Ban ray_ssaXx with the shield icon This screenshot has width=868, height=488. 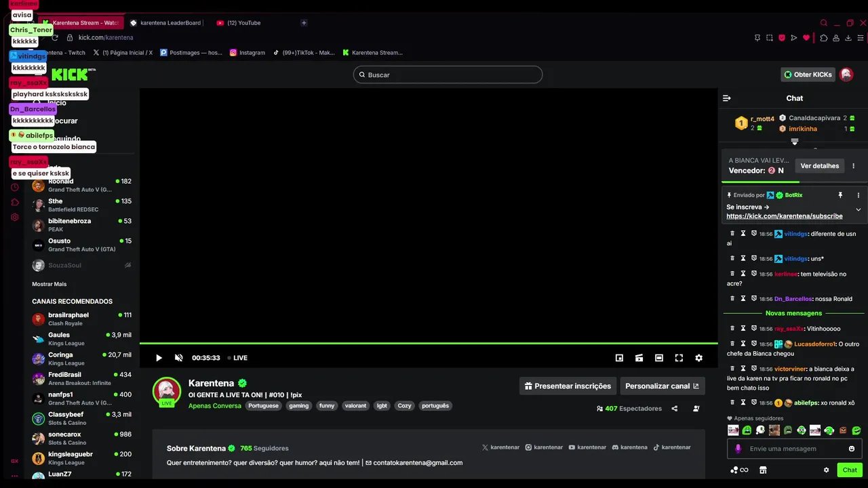[x=754, y=329]
